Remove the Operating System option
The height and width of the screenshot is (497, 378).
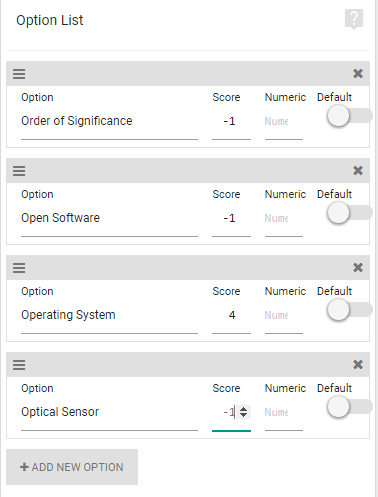tap(358, 267)
